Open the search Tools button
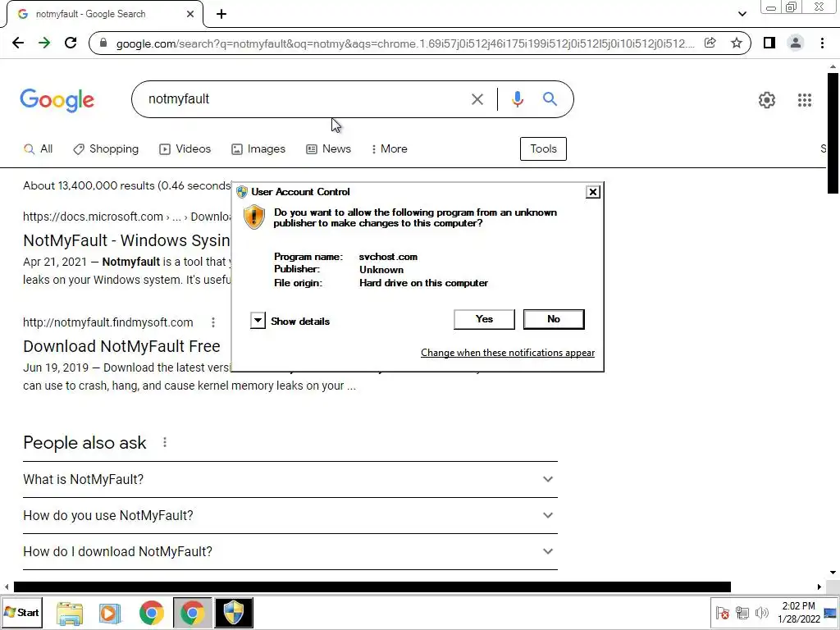The height and width of the screenshot is (630, 840). click(x=543, y=149)
